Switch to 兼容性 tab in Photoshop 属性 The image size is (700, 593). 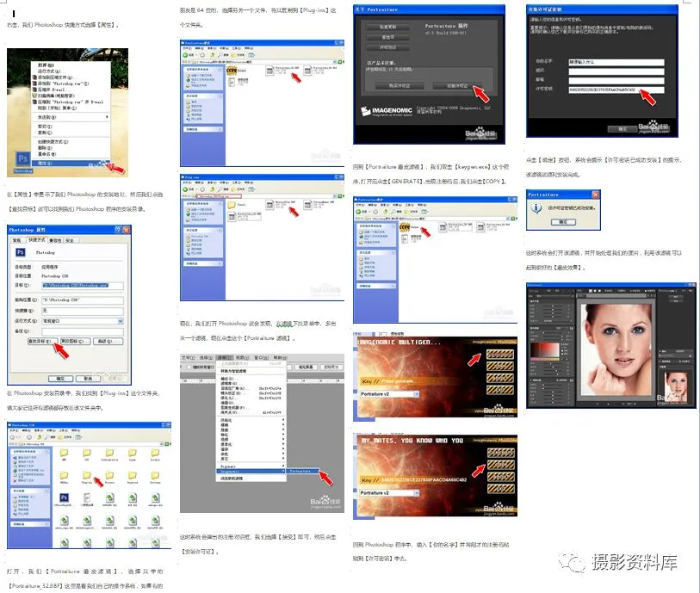click(55, 240)
